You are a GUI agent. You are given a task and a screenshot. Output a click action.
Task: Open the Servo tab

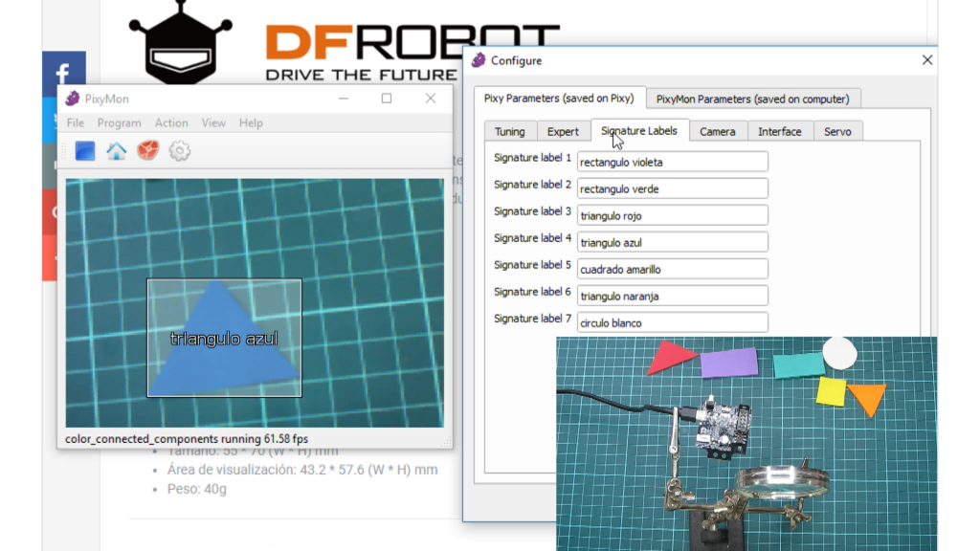click(x=837, y=132)
